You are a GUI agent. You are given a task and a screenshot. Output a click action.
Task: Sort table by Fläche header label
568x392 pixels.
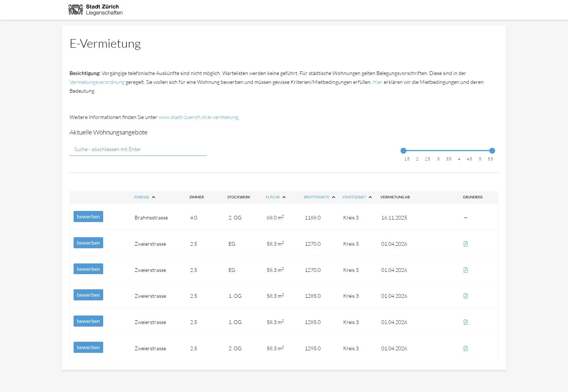click(273, 197)
